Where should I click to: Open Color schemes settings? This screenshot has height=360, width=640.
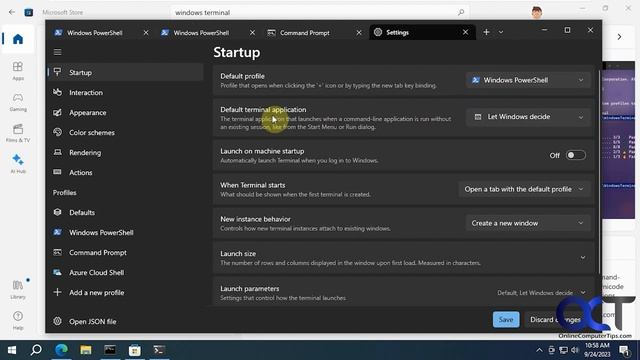pyautogui.click(x=126, y=133)
